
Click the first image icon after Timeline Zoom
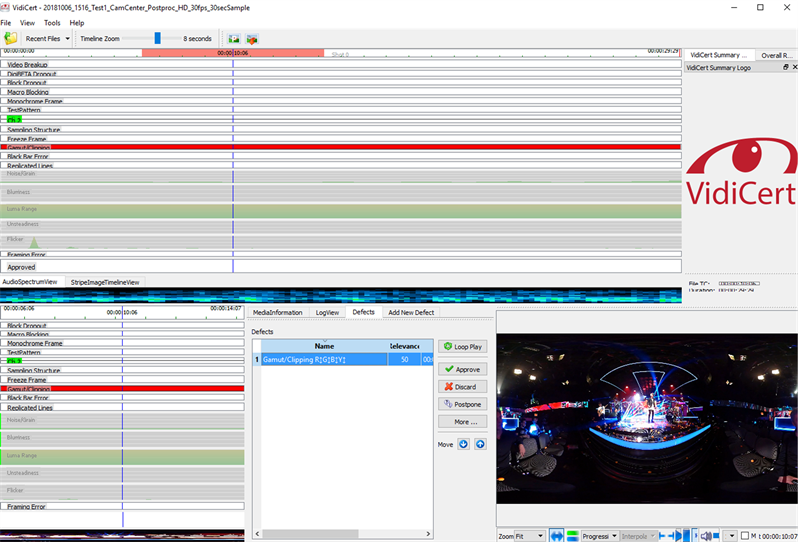(233, 39)
